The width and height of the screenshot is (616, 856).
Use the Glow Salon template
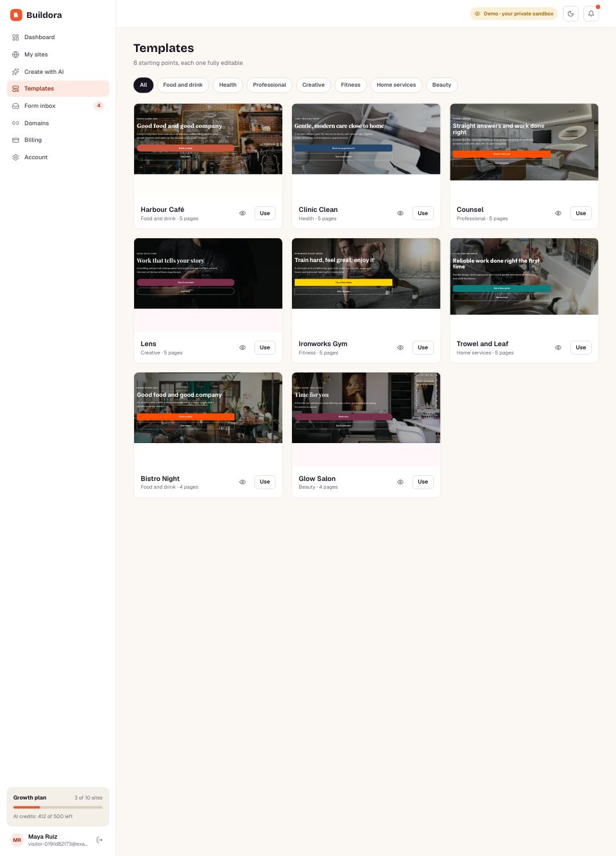tap(423, 482)
